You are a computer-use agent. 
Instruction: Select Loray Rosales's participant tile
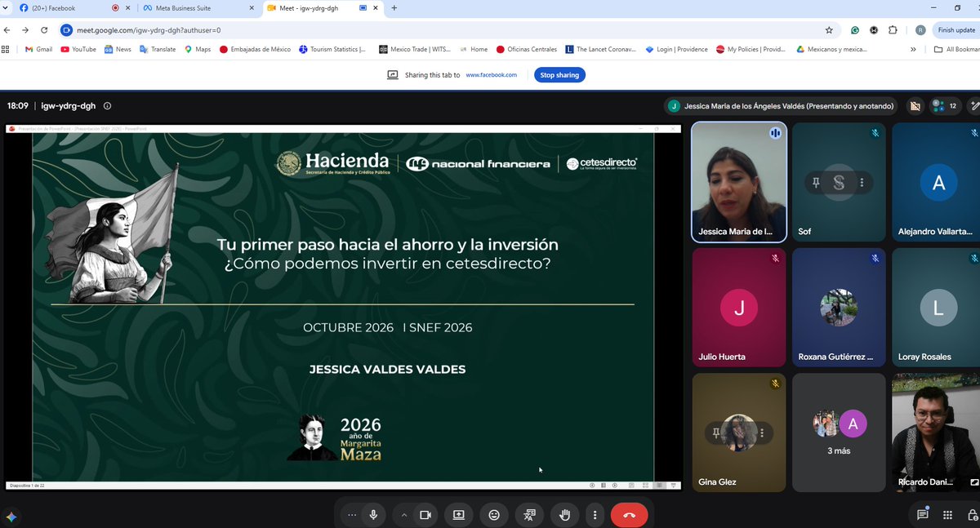coord(936,308)
